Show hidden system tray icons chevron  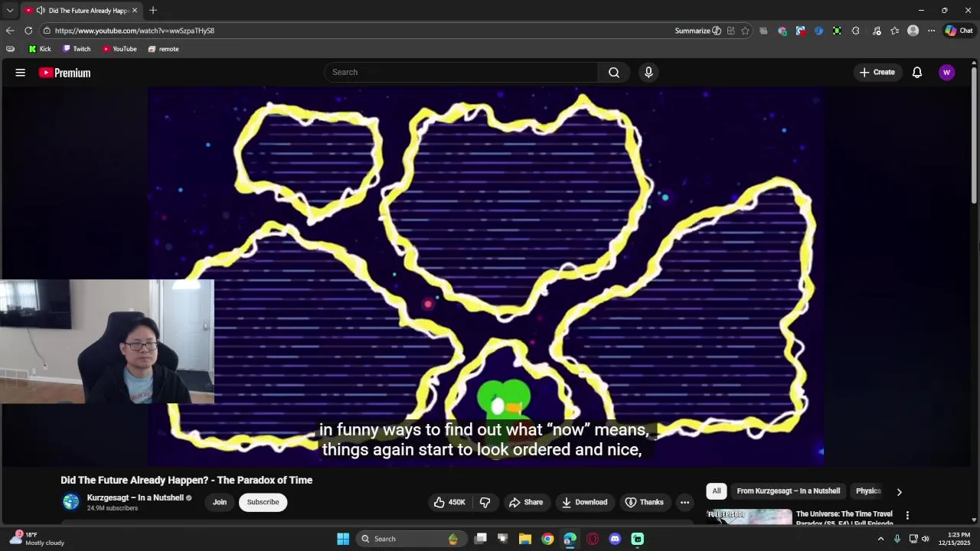point(880,539)
